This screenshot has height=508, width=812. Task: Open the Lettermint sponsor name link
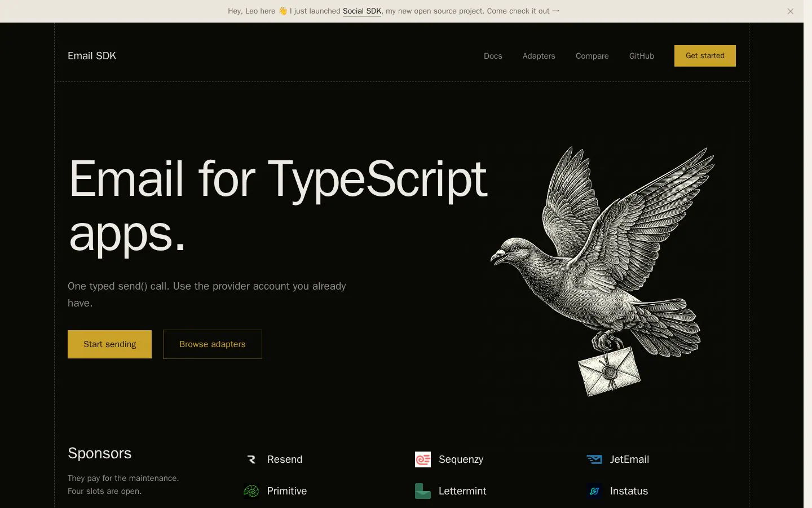[x=462, y=491]
